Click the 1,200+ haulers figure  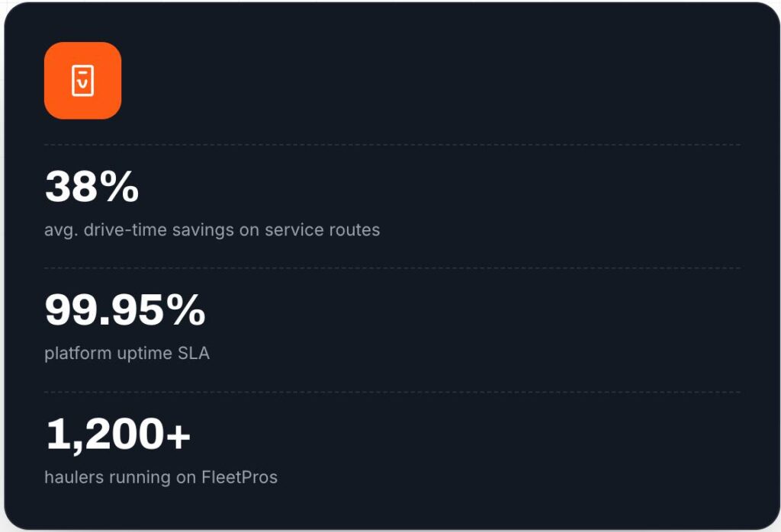118,434
